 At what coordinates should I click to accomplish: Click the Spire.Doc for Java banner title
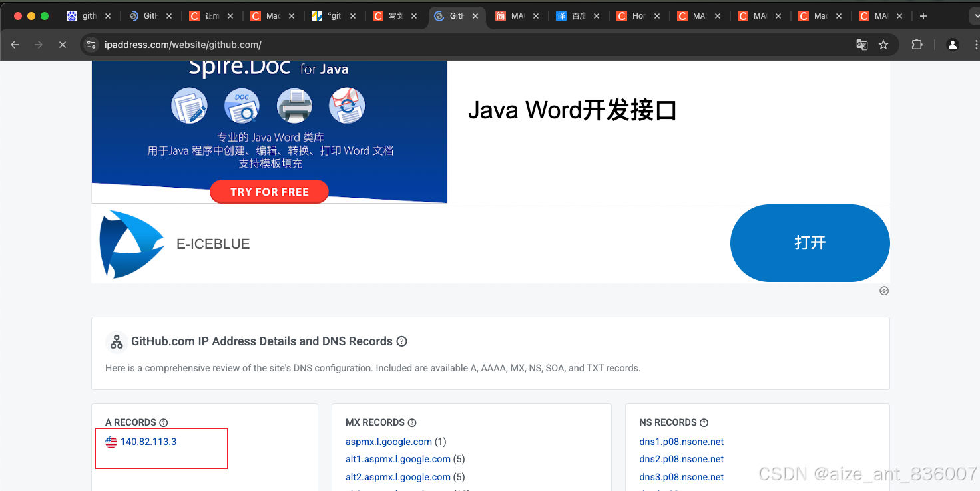pos(268,67)
